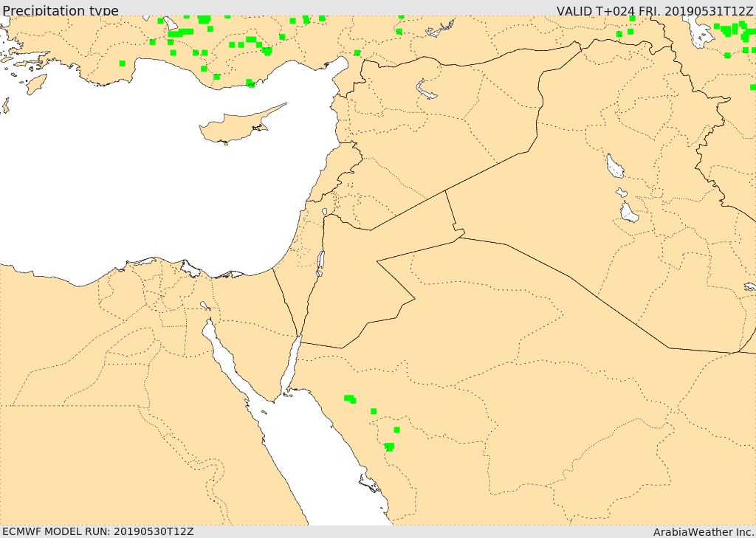Click the 'ArabiaWeather Inc' credit text
The width and height of the screenshot is (756, 538).
tap(704, 532)
